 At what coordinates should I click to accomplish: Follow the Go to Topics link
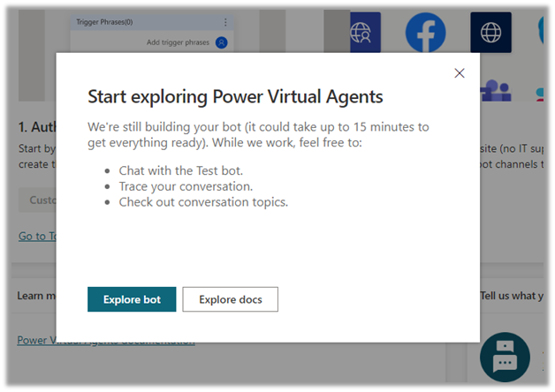click(x=37, y=236)
